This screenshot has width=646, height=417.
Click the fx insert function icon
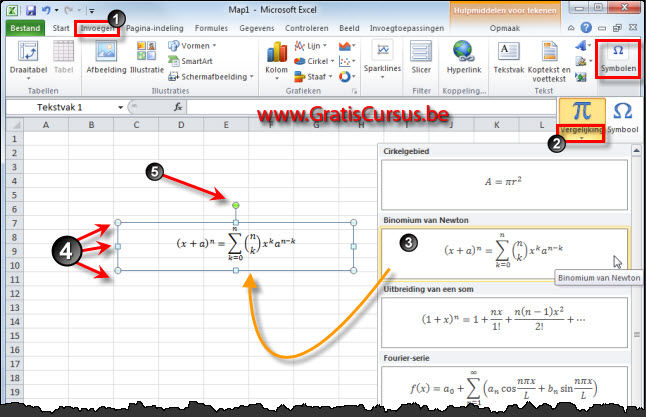tap(178, 107)
